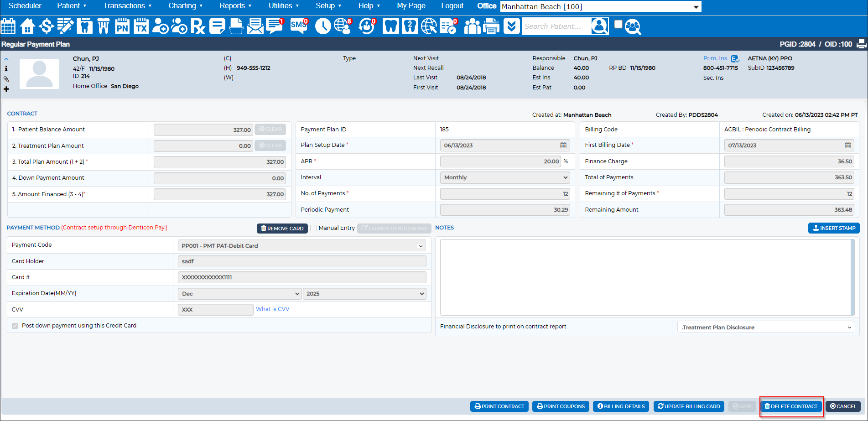The width and height of the screenshot is (868, 421).
Task: Open the Transactions menu
Action: click(127, 5)
